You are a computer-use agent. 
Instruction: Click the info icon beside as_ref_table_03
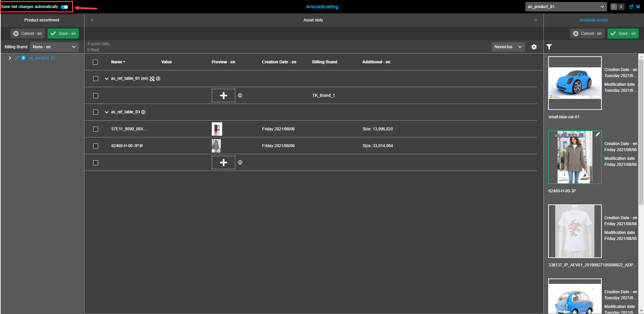click(x=143, y=112)
